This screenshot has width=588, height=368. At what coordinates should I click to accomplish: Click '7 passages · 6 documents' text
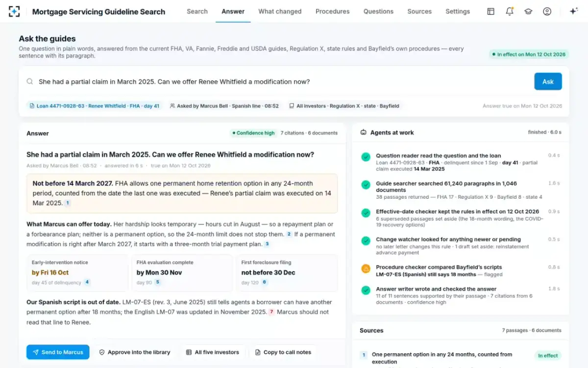[532, 330]
